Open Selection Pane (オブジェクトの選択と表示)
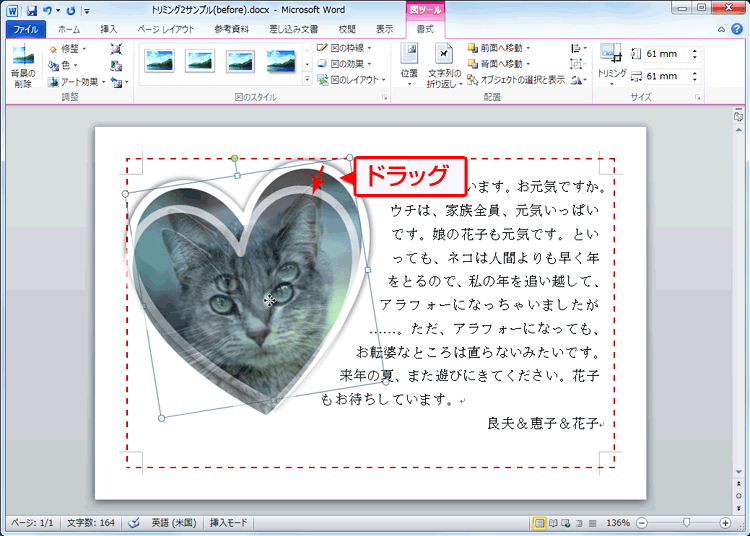Screen dimensions: 750x536 pos(516,80)
